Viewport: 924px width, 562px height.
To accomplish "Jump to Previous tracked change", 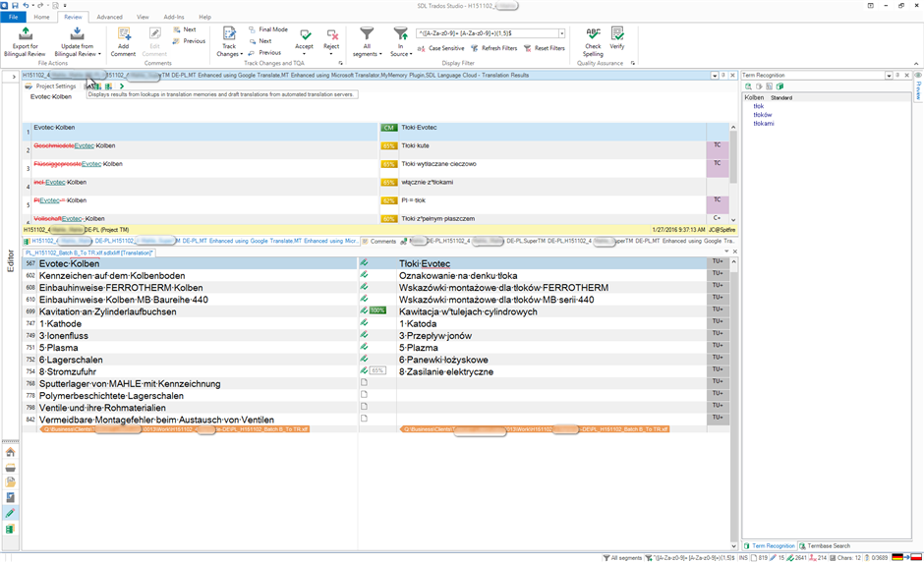I will (264, 53).
